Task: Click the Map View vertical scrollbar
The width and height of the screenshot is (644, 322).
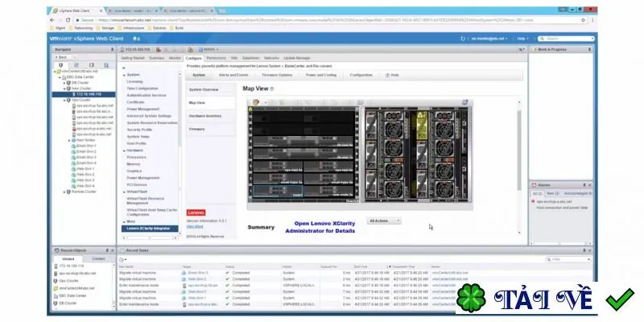Action: 519,150
